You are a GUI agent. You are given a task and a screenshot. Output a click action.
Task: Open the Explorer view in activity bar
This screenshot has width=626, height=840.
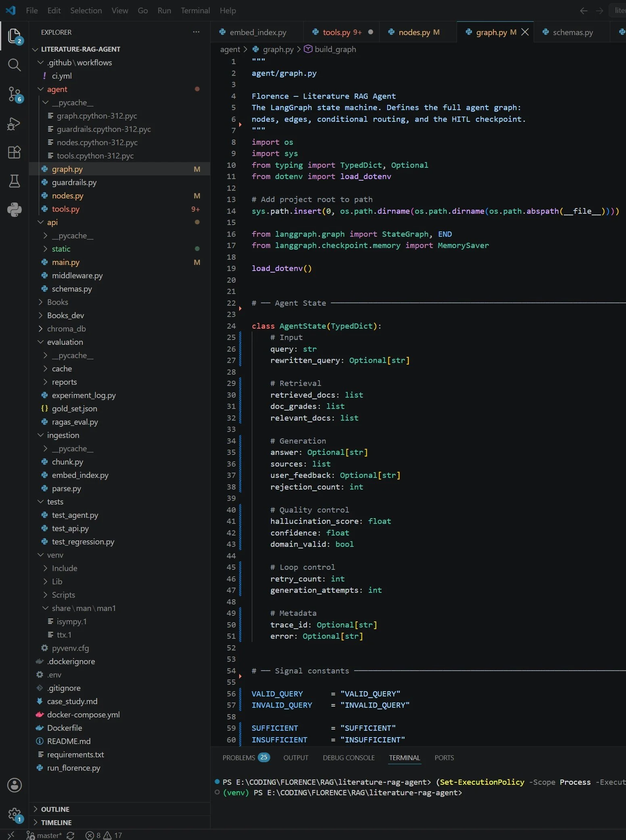[x=15, y=36]
